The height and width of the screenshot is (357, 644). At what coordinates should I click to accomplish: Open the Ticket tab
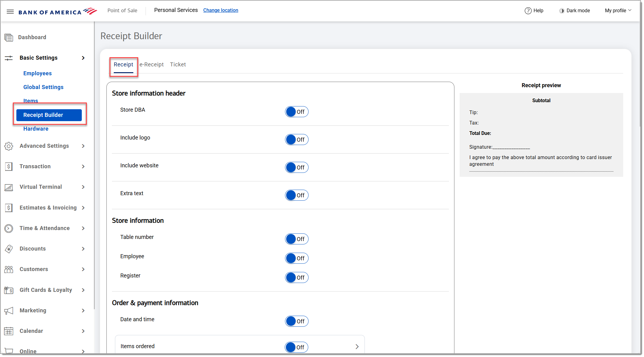point(178,65)
